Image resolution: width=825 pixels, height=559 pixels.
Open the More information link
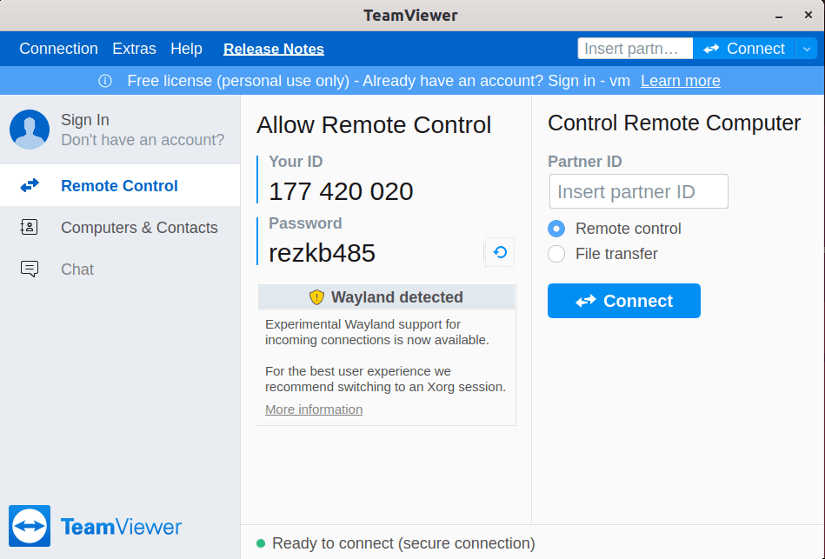click(314, 410)
